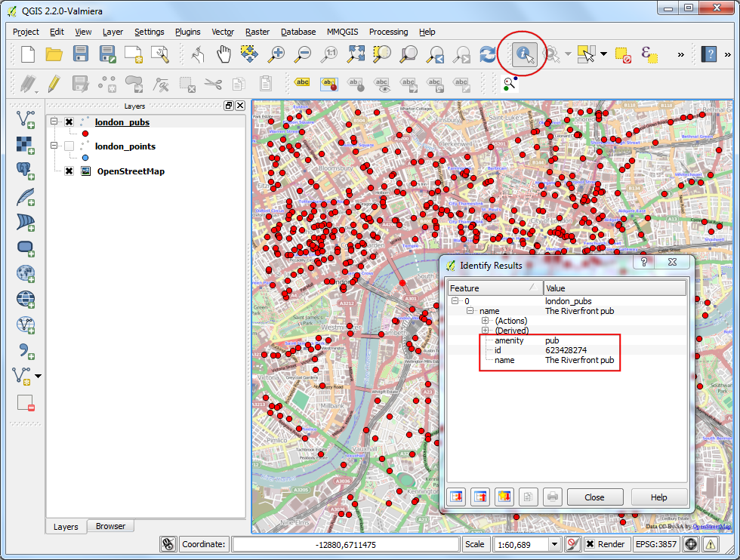This screenshot has width=740, height=560.
Task: Enable london_points layer visibility checkbox
Action: [x=69, y=146]
